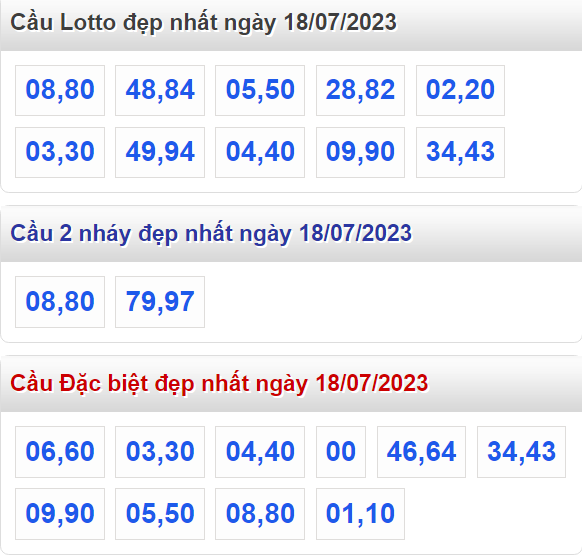Screen dimensions: 582x555
Task: Click 03,30 in the Cầu Lotto section
Action: pyautogui.click(x=60, y=152)
